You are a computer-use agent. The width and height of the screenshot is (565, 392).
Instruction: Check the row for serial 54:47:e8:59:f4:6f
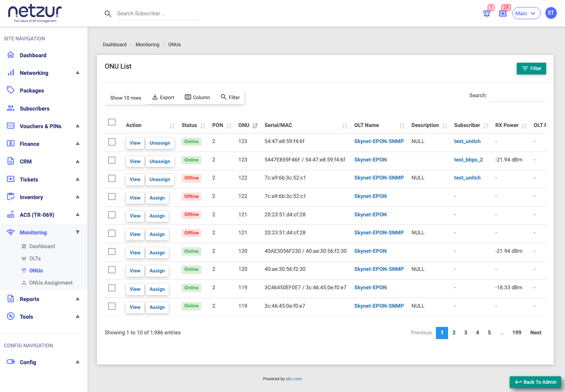(x=112, y=142)
